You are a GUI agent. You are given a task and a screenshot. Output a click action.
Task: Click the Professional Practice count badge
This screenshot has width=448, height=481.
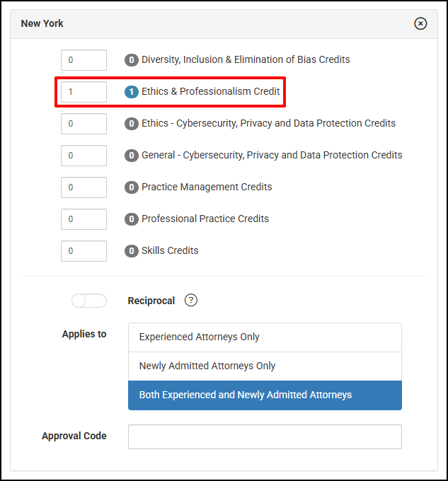pos(132,219)
